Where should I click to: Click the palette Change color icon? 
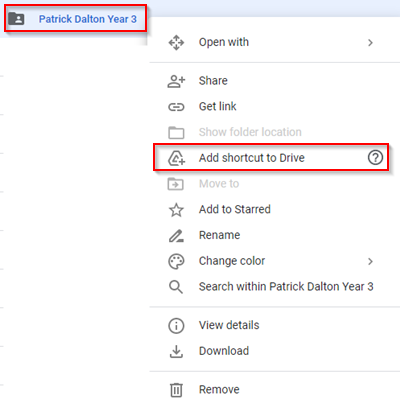click(x=176, y=261)
